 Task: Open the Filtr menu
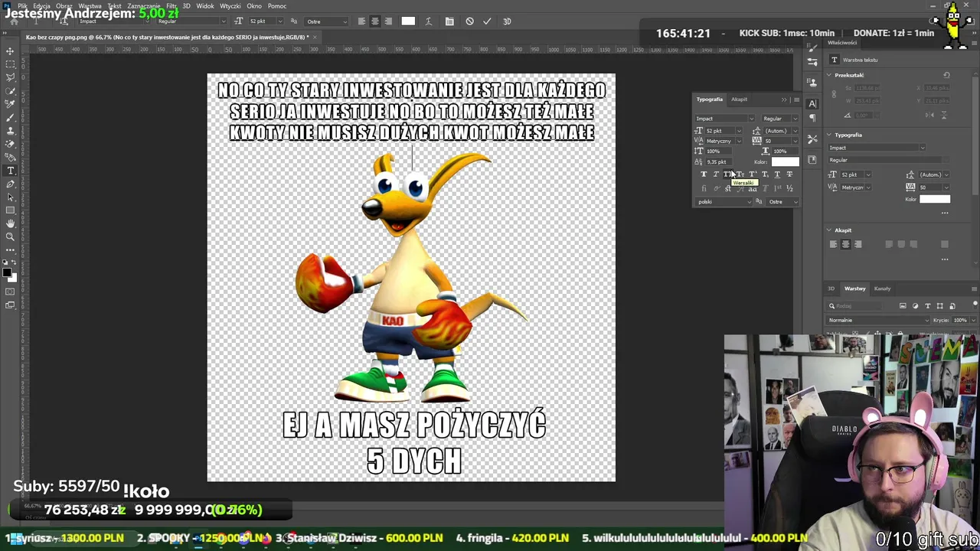[x=171, y=6]
